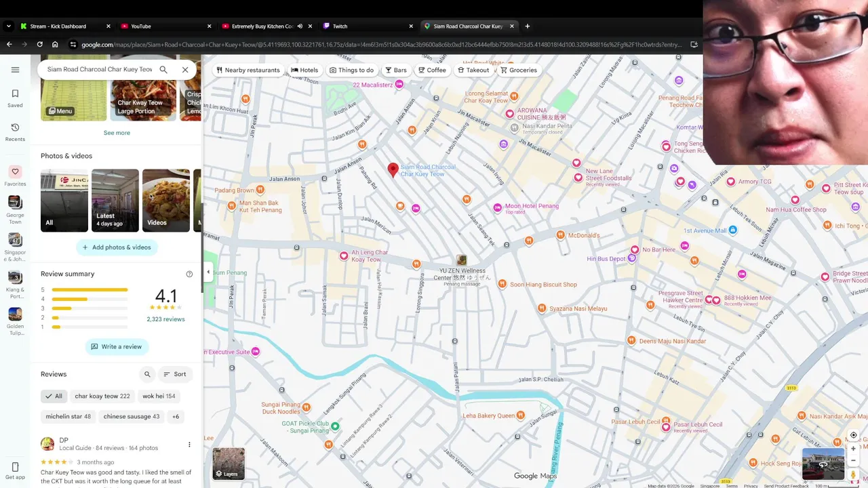Open the Layers map type switcher
Image resolution: width=868 pixels, height=488 pixels.
tap(229, 464)
